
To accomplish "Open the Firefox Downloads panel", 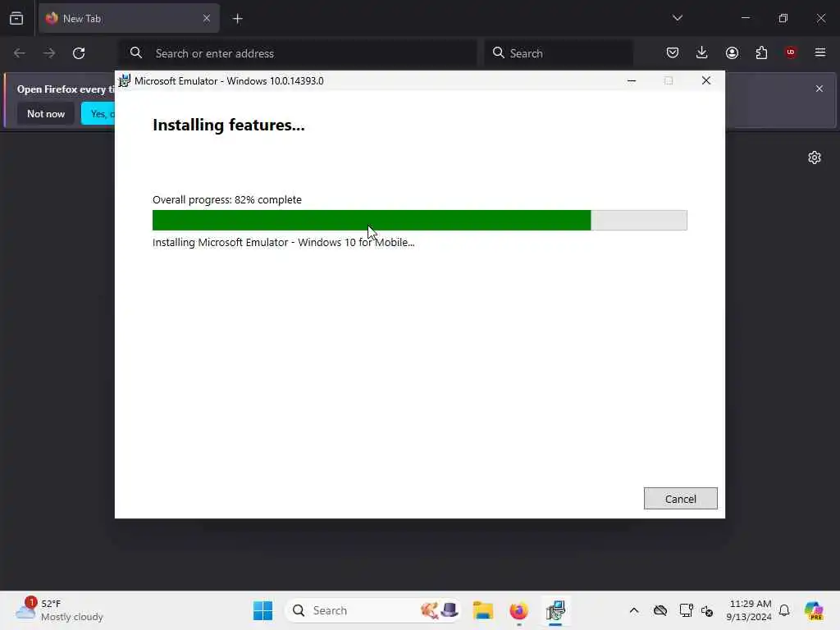I will point(702,52).
